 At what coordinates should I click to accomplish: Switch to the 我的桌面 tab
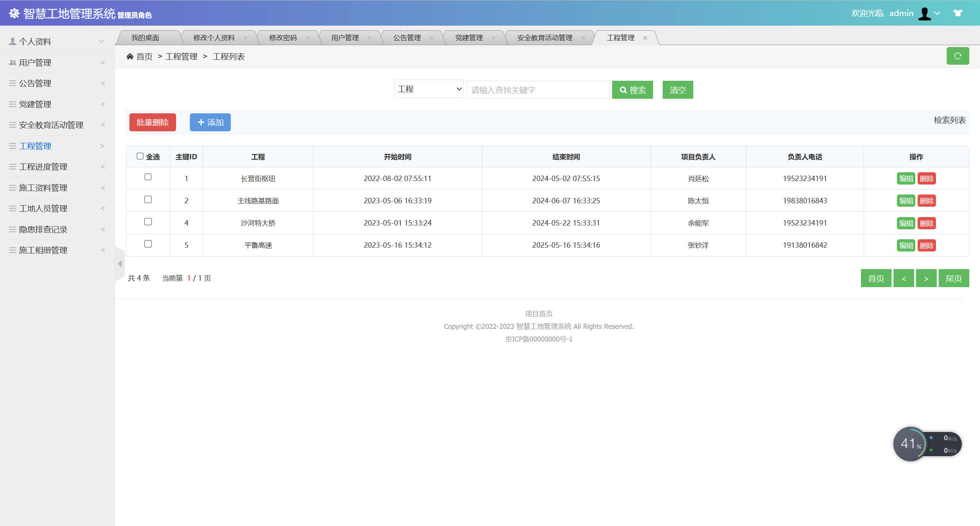[x=145, y=37]
